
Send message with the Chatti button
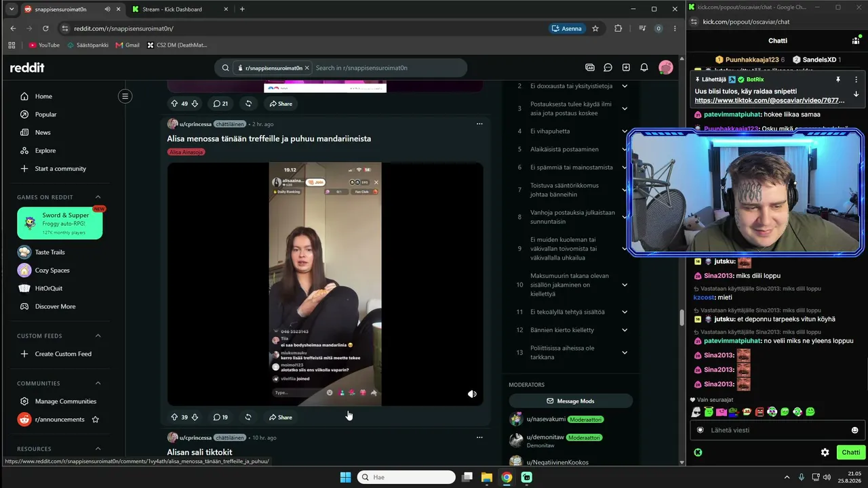[850, 452]
